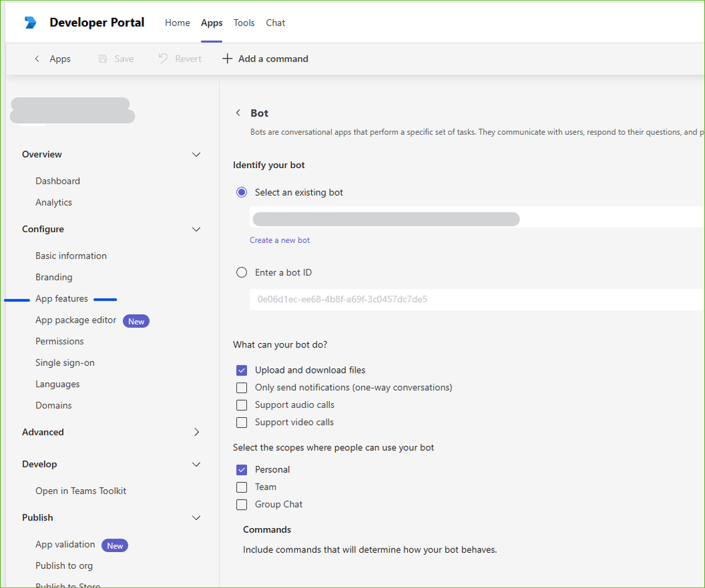The image size is (705, 588).
Task: Collapse the Configure section chevron
Action: pos(196,229)
